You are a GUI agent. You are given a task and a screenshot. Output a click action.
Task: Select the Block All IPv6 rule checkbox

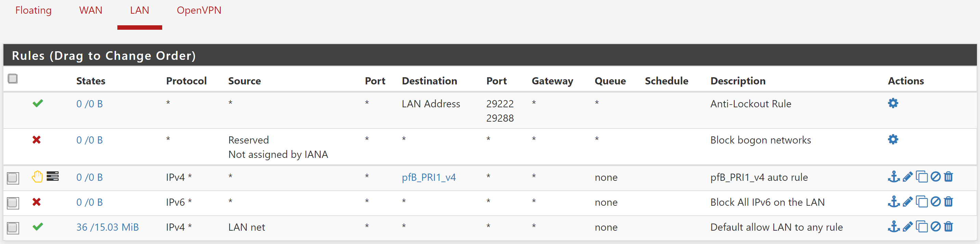click(x=13, y=203)
